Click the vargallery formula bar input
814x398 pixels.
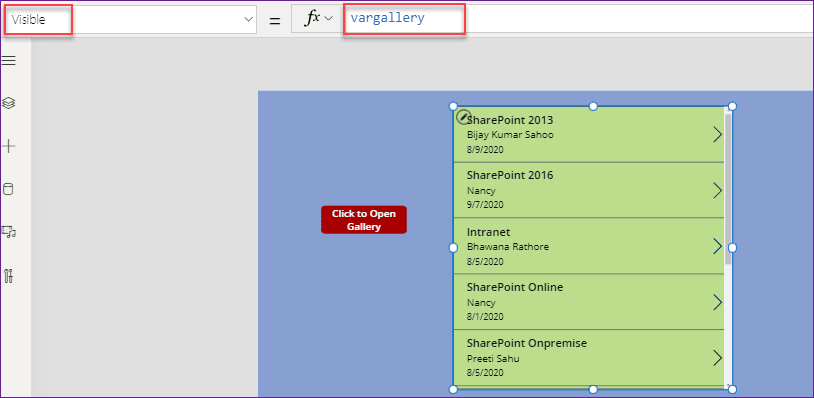(x=578, y=19)
